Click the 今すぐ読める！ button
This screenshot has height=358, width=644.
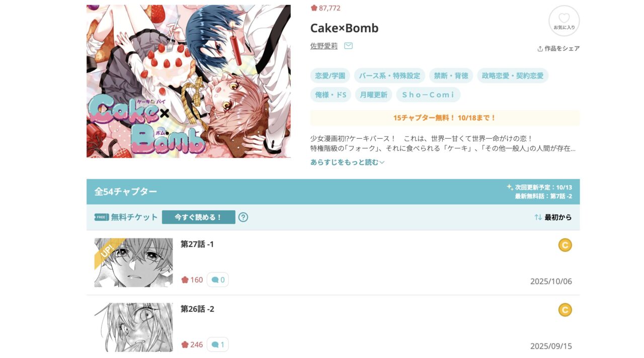point(199,217)
